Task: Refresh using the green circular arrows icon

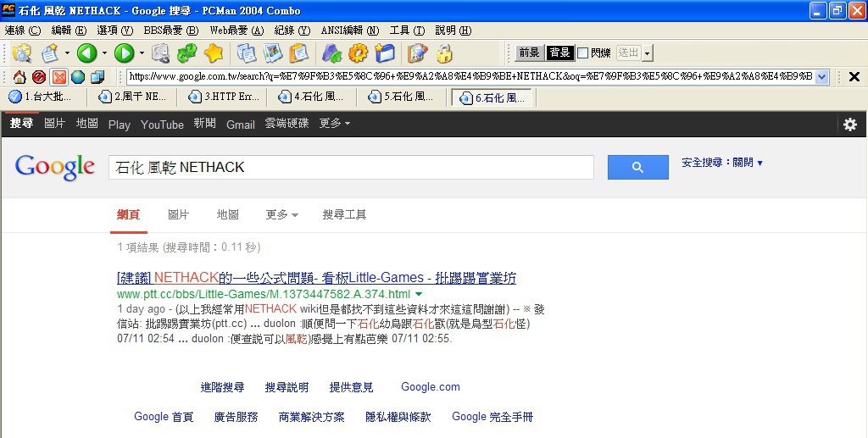Action: (x=186, y=53)
